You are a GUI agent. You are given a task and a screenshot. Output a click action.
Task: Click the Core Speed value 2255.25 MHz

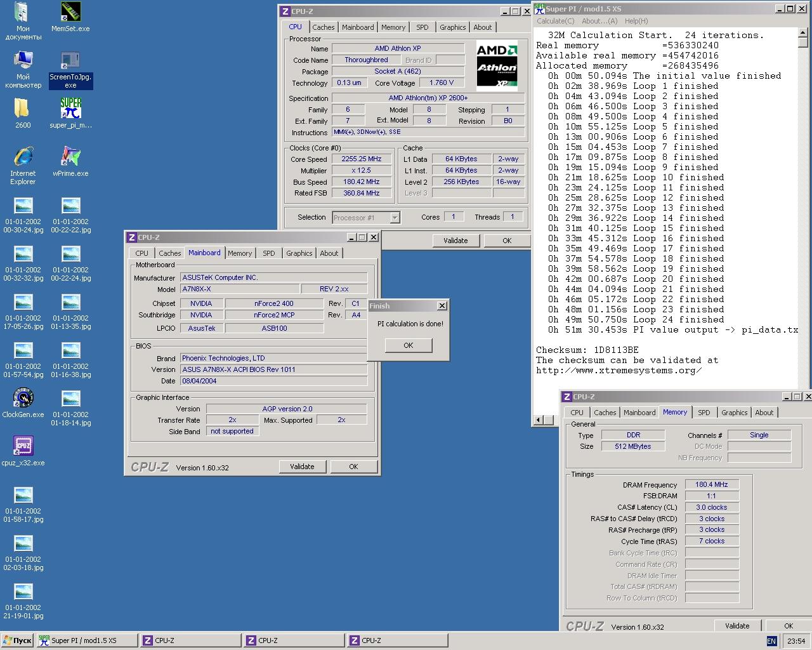362,159
